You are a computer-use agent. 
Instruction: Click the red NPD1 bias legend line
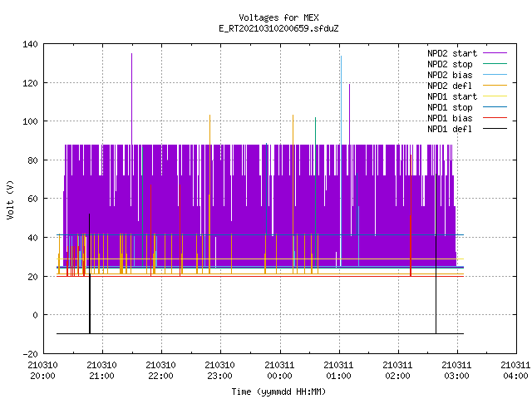pyautogui.click(x=495, y=118)
